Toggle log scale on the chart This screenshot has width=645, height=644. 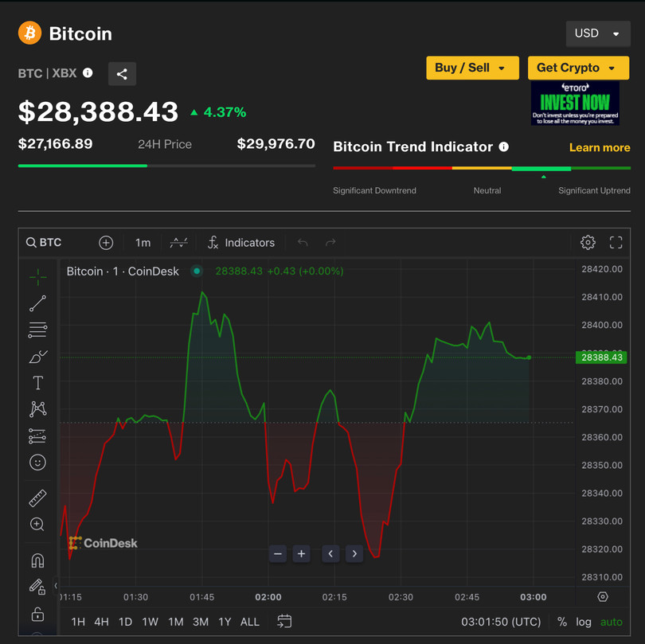pos(584,622)
